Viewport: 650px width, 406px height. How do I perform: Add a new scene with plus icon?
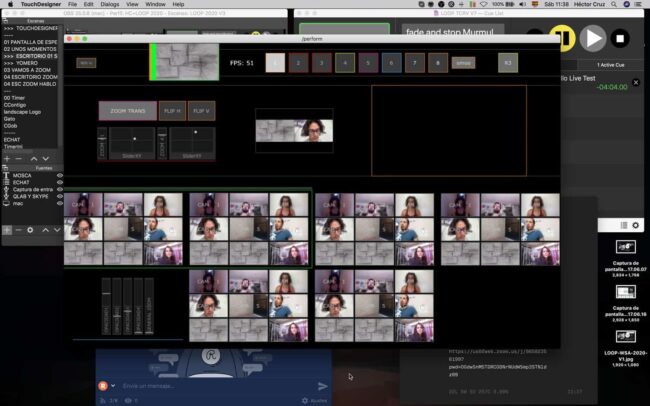click(7, 159)
